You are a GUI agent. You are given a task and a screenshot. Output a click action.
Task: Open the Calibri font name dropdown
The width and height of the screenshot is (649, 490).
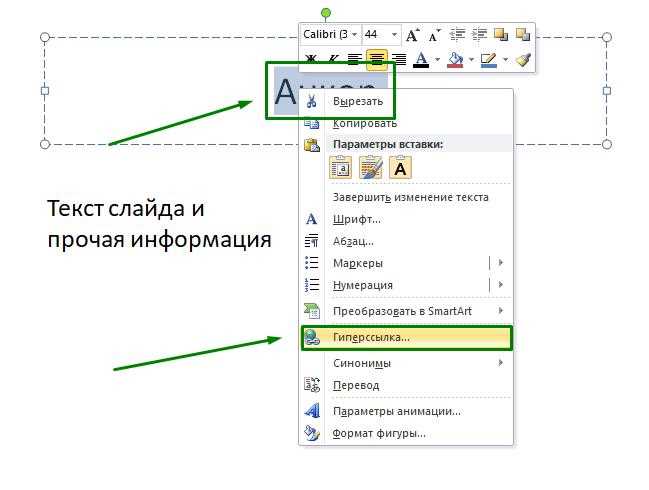pyautogui.click(x=355, y=35)
